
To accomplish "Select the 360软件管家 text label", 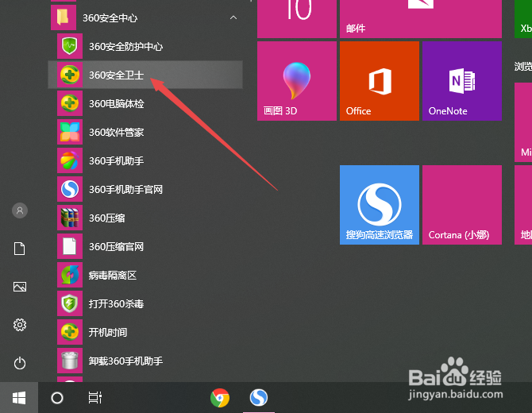I will tap(117, 132).
